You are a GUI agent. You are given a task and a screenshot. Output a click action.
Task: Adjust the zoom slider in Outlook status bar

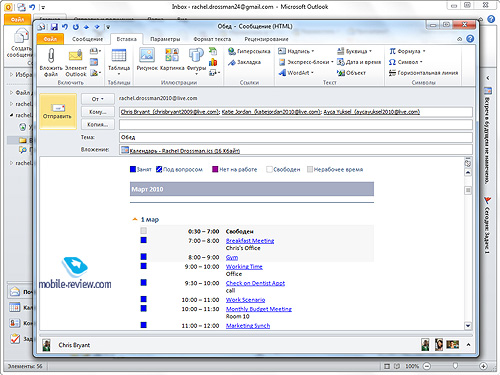tap(455, 366)
